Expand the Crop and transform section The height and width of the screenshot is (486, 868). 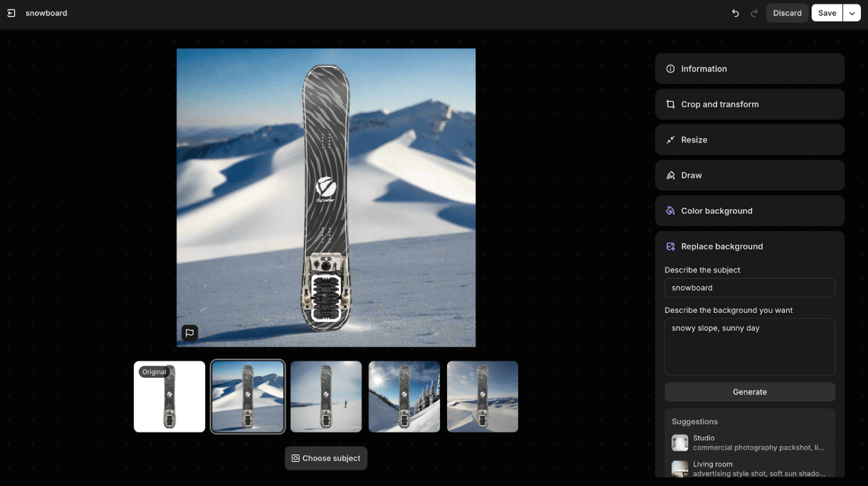point(749,104)
